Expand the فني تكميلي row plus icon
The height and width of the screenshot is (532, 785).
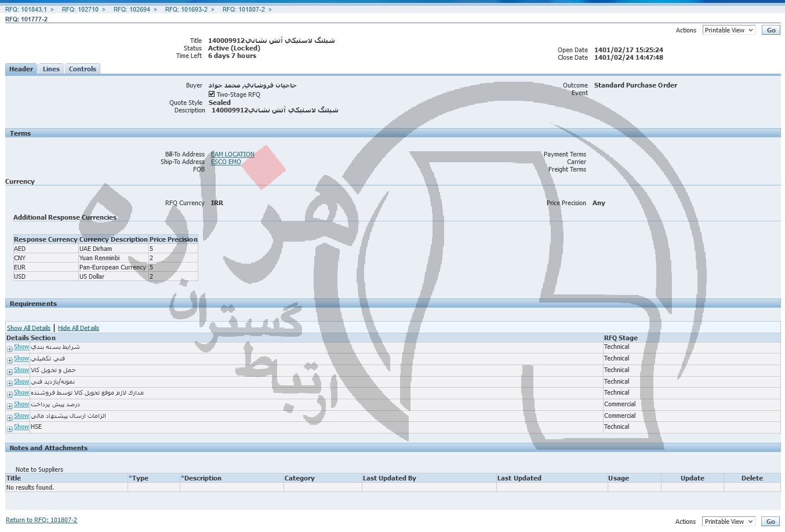click(9, 360)
